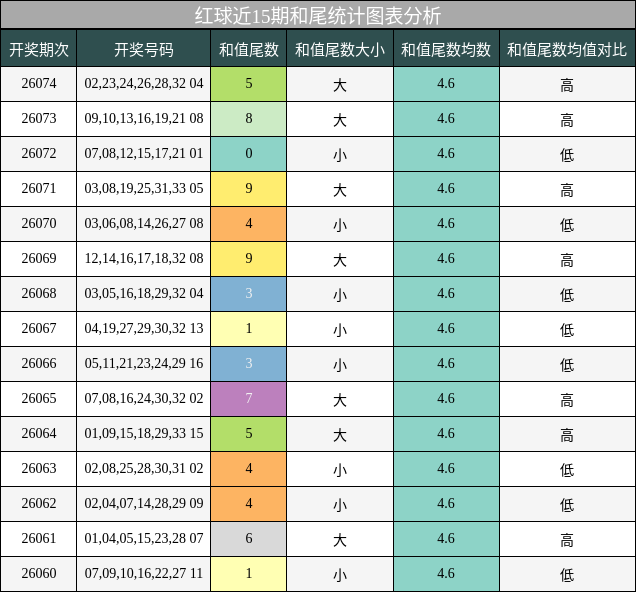Click numbers 01,09,15,18,29,33 15
Viewport: 636px width, 592px height.
pos(144,433)
